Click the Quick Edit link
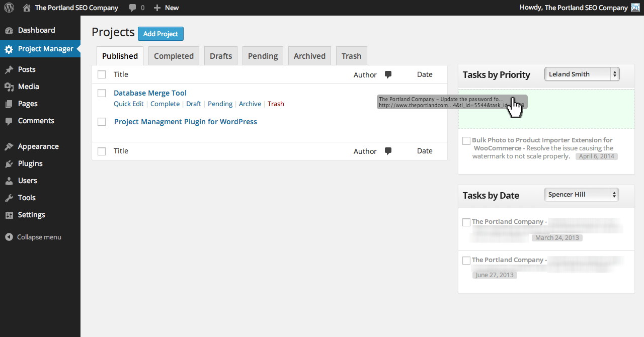 [x=129, y=104]
